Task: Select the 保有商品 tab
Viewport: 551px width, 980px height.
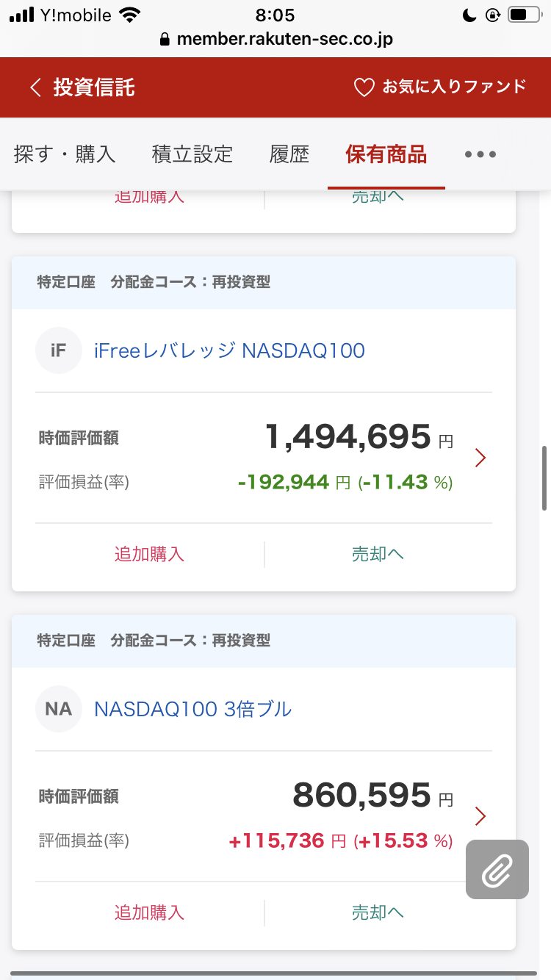Action: [386, 154]
